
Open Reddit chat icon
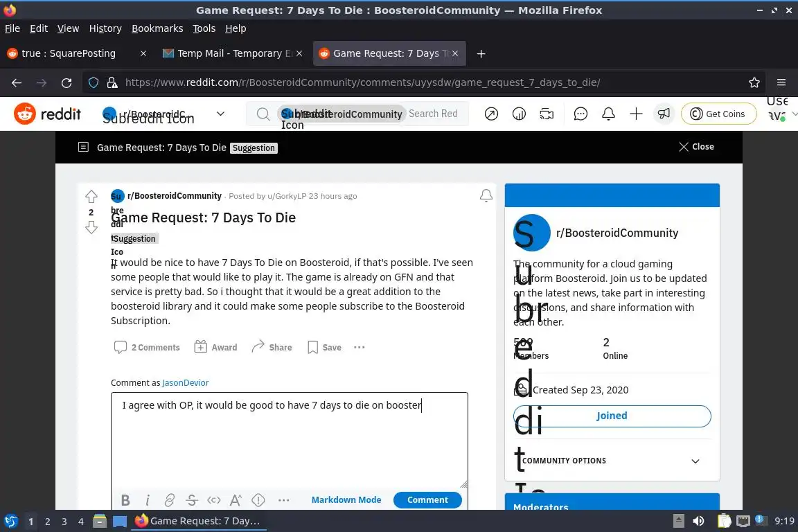(580, 114)
